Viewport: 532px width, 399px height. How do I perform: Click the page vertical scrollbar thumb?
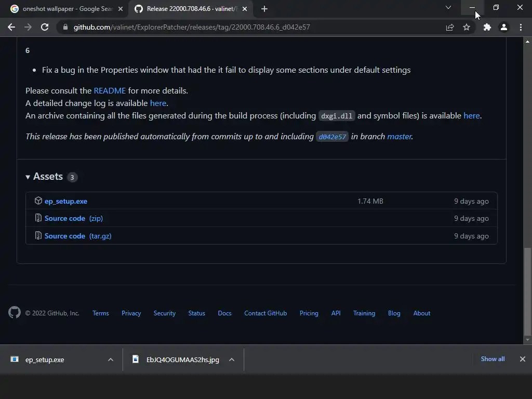528,291
